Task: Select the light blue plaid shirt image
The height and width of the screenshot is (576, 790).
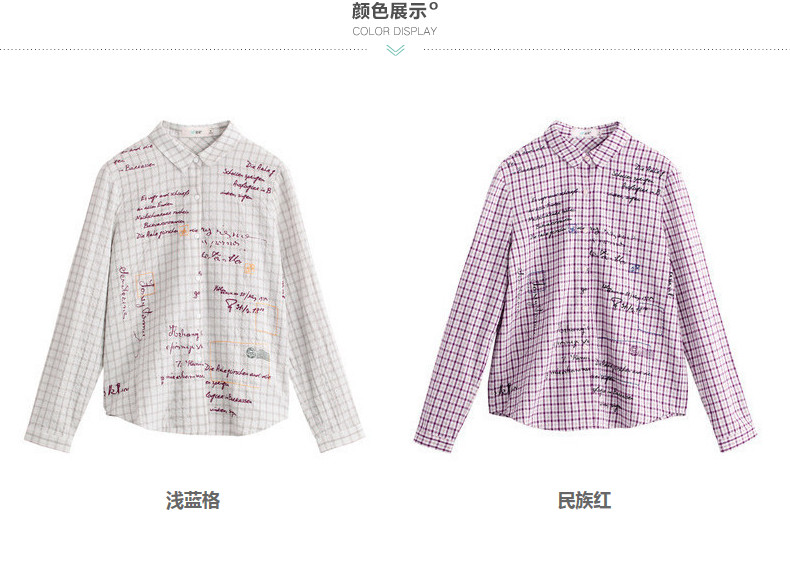Action: (194, 286)
